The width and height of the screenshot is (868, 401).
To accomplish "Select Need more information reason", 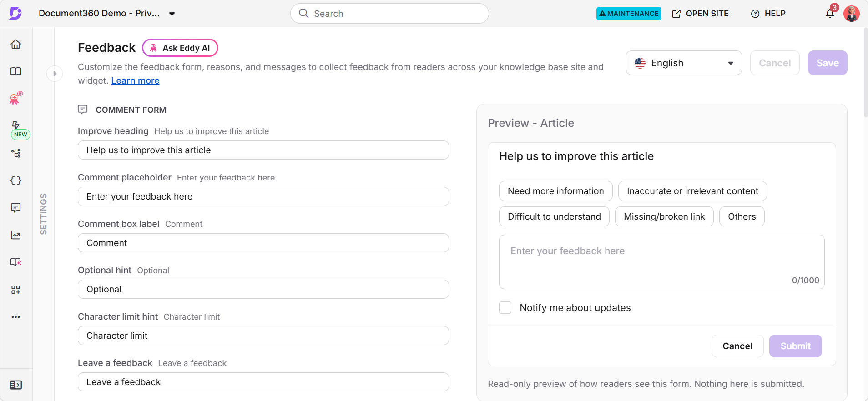I will point(556,191).
